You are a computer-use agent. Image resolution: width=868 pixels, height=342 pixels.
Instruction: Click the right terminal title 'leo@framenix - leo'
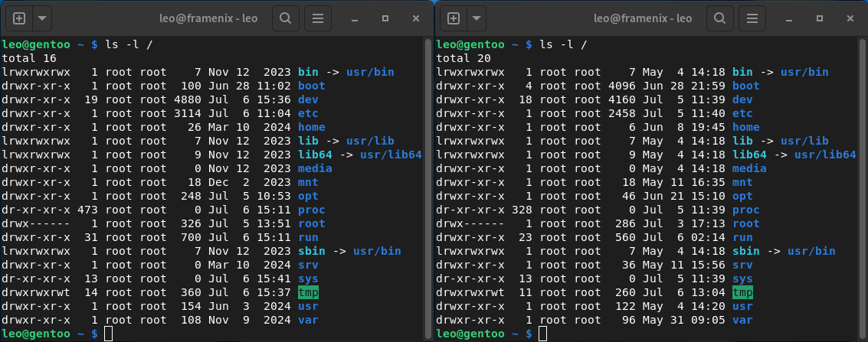click(x=643, y=18)
